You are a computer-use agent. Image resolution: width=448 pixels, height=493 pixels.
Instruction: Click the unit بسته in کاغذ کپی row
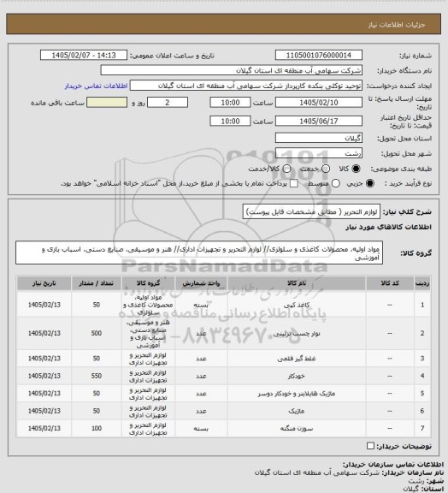pos(201,305)
